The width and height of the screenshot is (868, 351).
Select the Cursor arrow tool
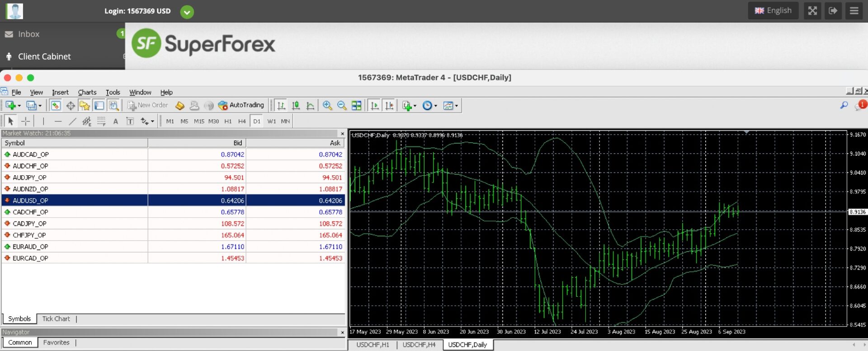coord(11,121)
